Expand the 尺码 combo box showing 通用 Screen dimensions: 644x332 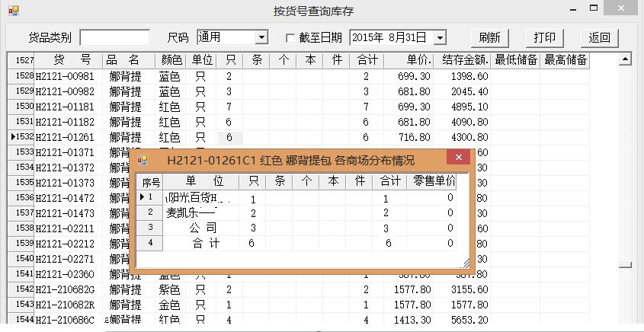pos(261,37)
